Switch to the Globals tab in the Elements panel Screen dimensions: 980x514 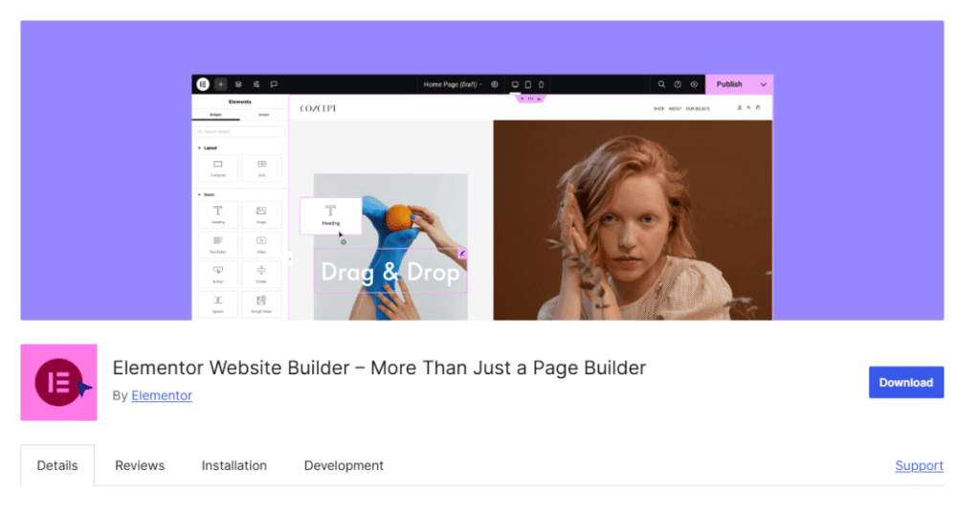point(264,115)
